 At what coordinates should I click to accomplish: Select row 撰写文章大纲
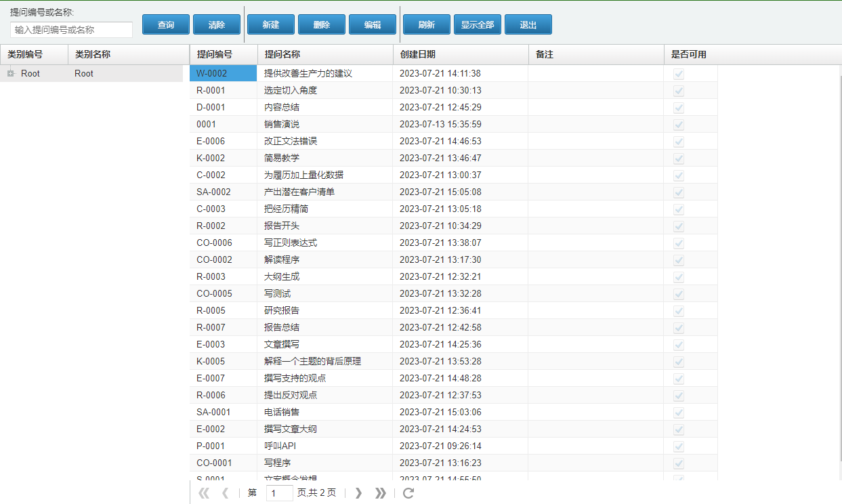click(454, 429)
